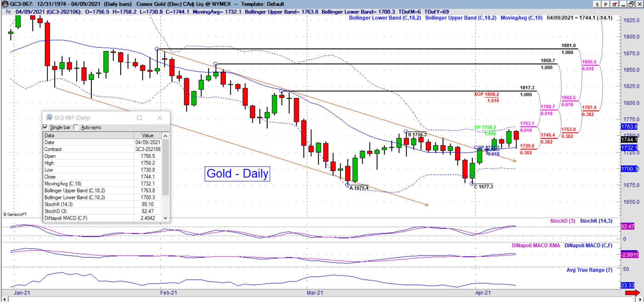Enable the Auto-sync checkbox
The height and width of the screenshot is (302, 644).
tap(76, 127)
